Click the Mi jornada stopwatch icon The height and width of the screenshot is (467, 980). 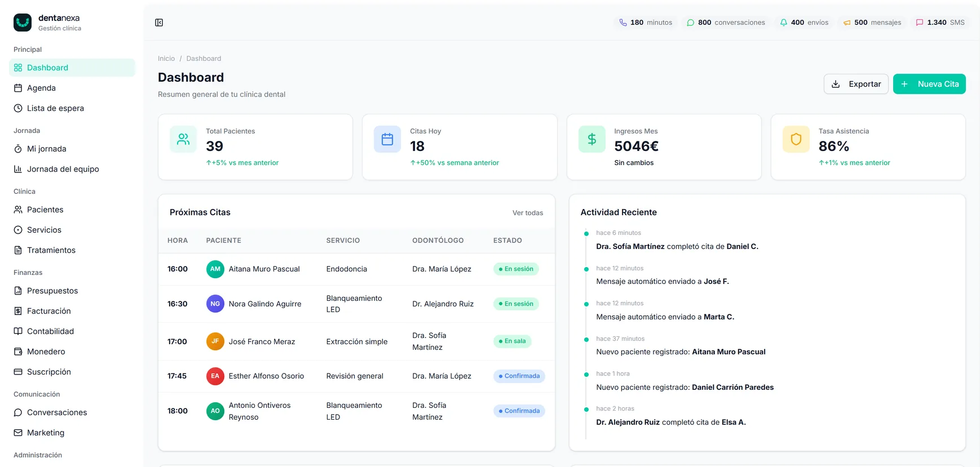tap(18, 149)
